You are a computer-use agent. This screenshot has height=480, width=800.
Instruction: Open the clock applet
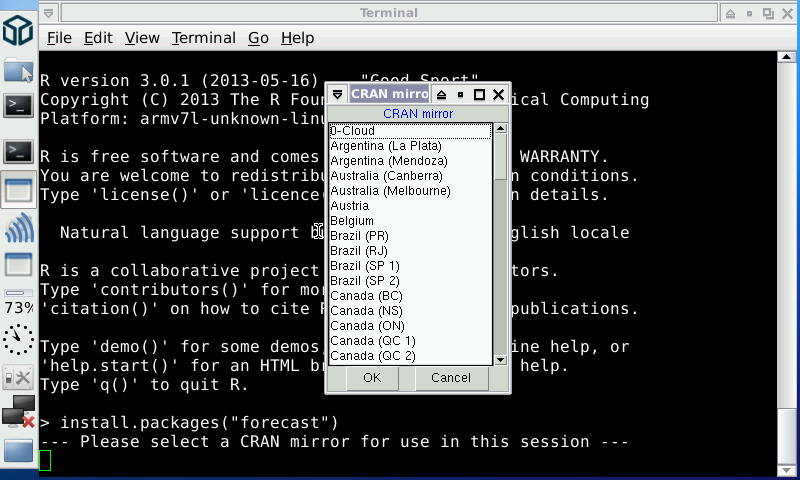click(18, 339)
